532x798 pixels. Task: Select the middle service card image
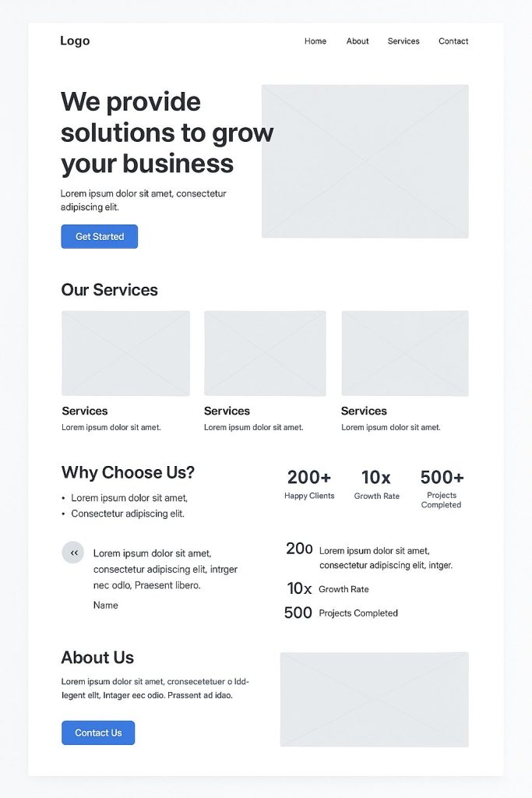(x=265, y=353)
